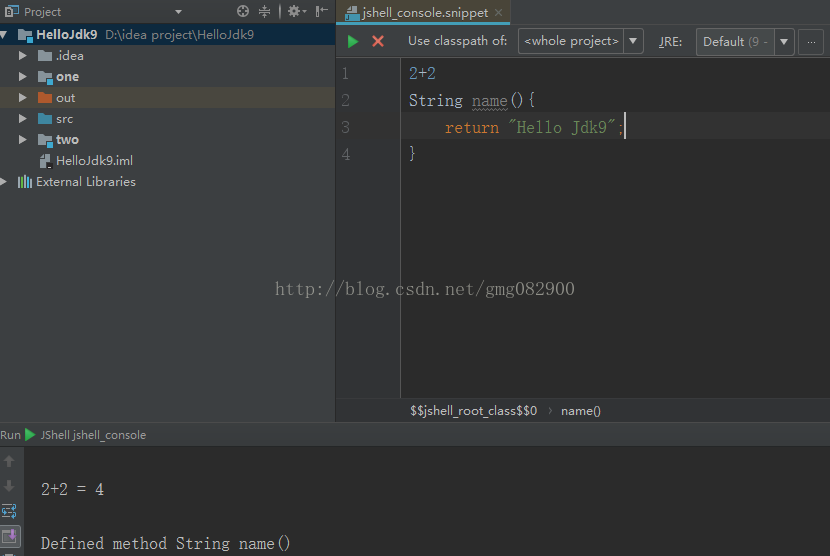Screen dimensions: 830x556
Task: Click 'Defined method String name()' output
Action: 165,544
